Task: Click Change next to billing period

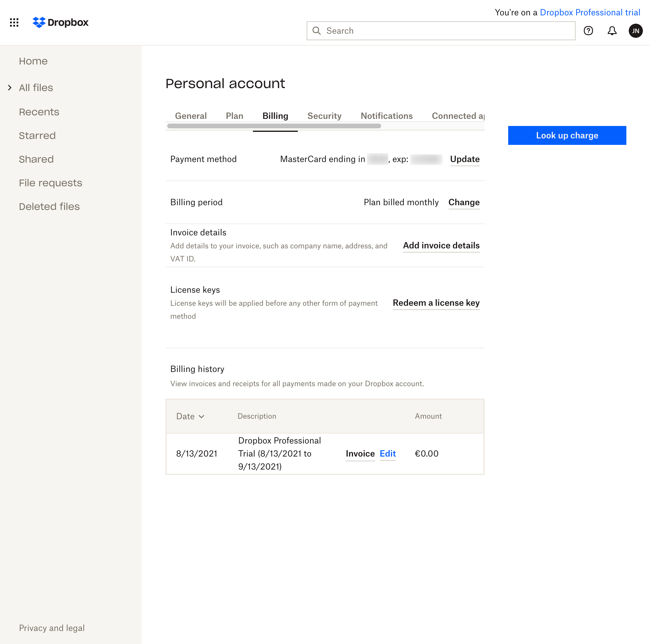Action: click(464, 202)
